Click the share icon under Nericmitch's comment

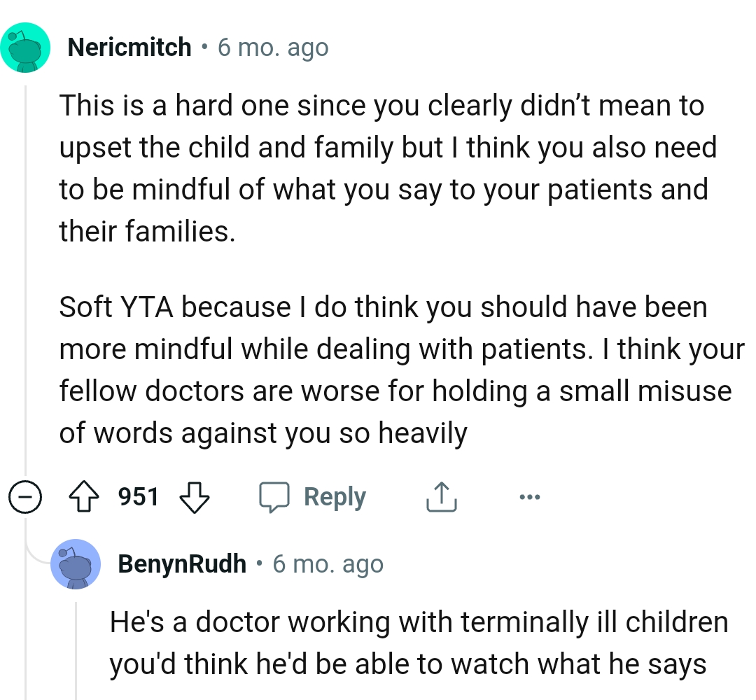click(x=440, y=496)
